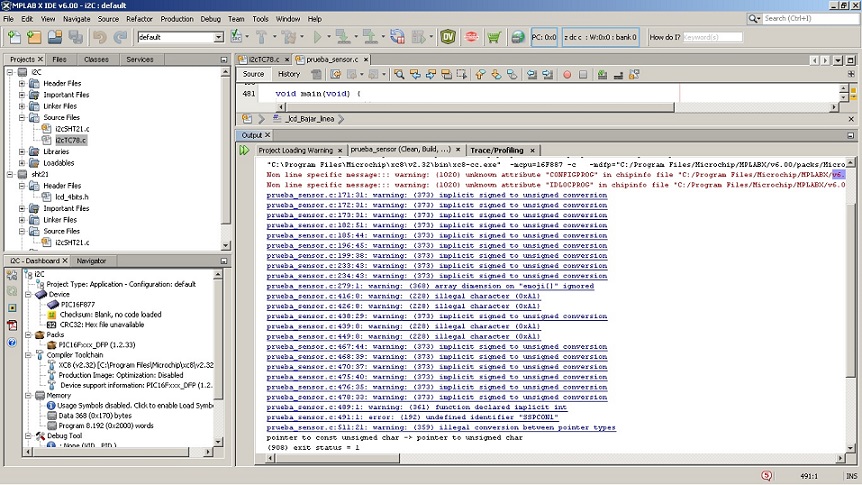
Task: Click the red Start Macro Recording icon
Action: tap(567, 74)
